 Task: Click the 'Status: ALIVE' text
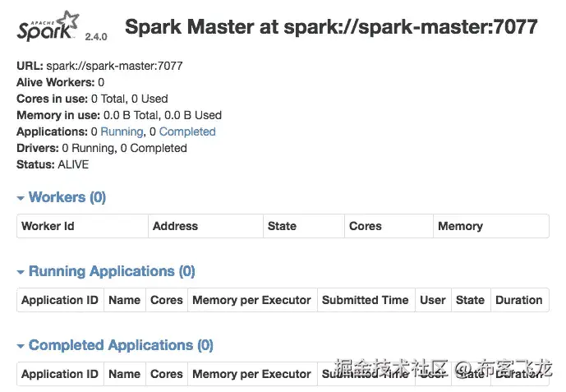53,164
